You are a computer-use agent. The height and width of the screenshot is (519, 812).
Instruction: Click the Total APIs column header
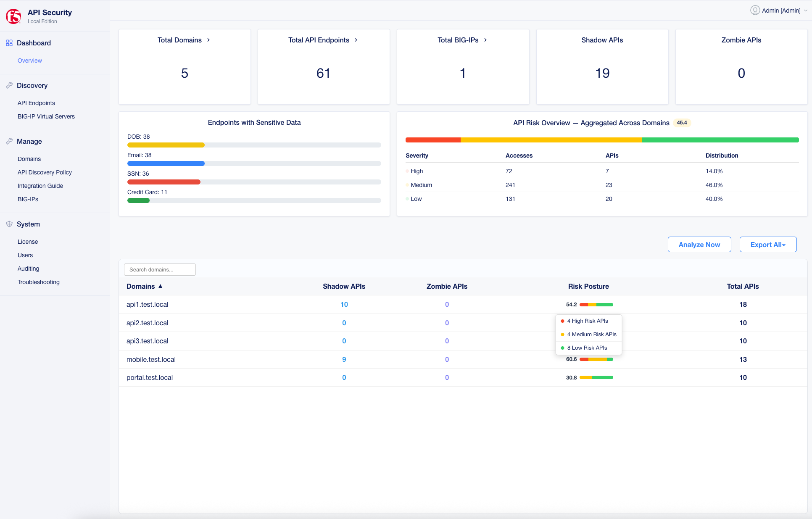(x=743, y=286)
